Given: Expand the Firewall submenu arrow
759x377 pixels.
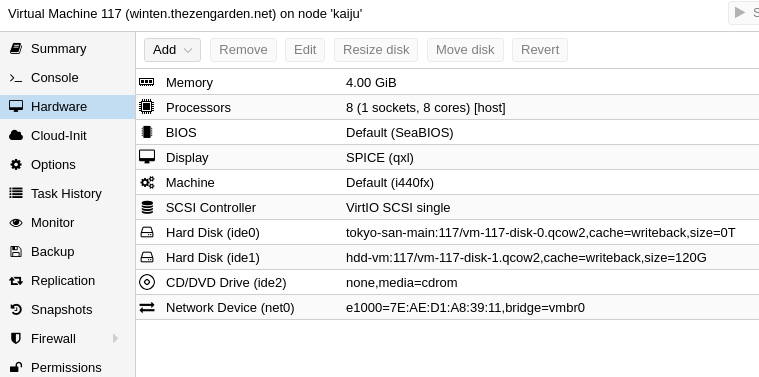Looking at the screenshot, I should [115, 338].
